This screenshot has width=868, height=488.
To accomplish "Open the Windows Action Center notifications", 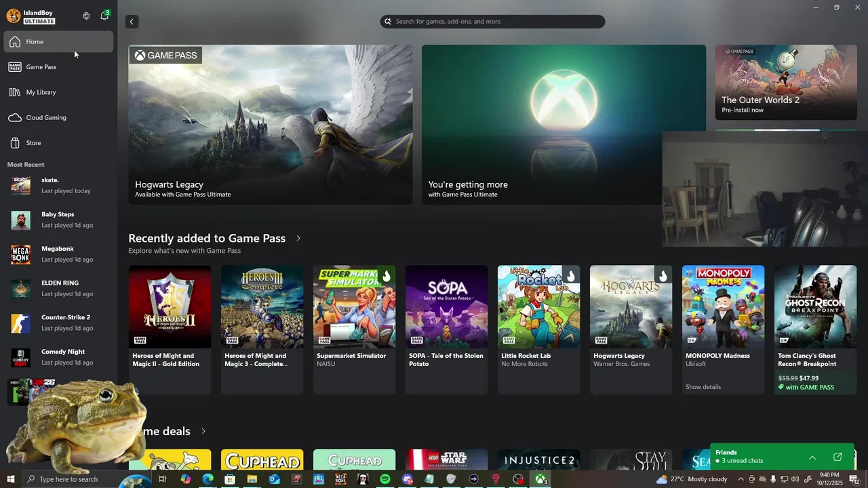I will click(855, 479).
